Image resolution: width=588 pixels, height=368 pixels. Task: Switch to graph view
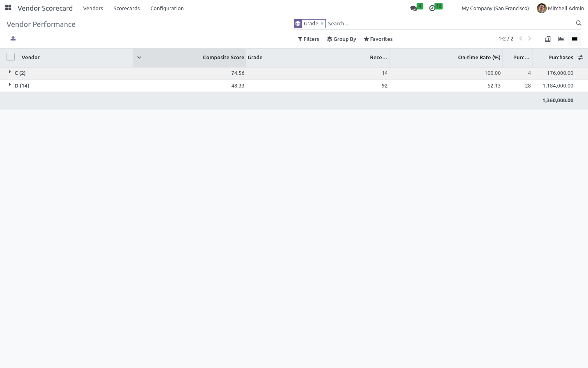click(561, 39)
